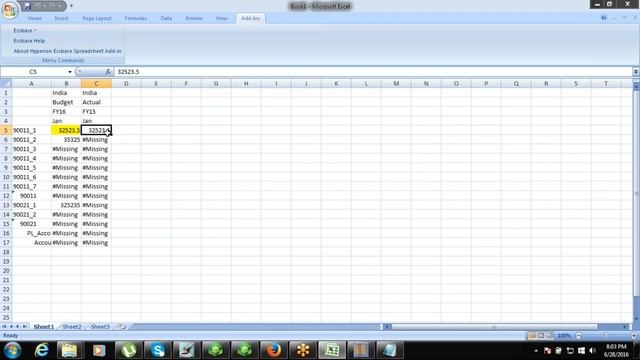Viewport: 640px width, 360px height.
Task: Open the Office Button menu
Action: (x=9, y=10)
